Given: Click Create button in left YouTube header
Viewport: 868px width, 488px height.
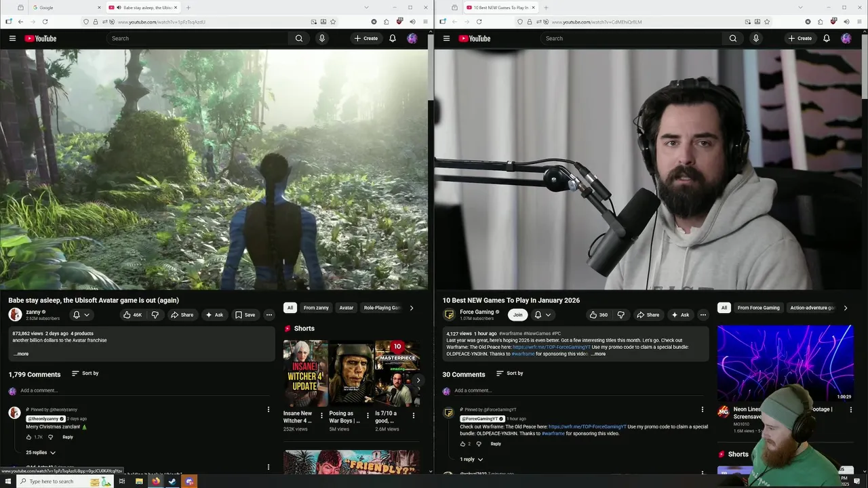Looking at the screenshot, I should [x=366, y=39].
